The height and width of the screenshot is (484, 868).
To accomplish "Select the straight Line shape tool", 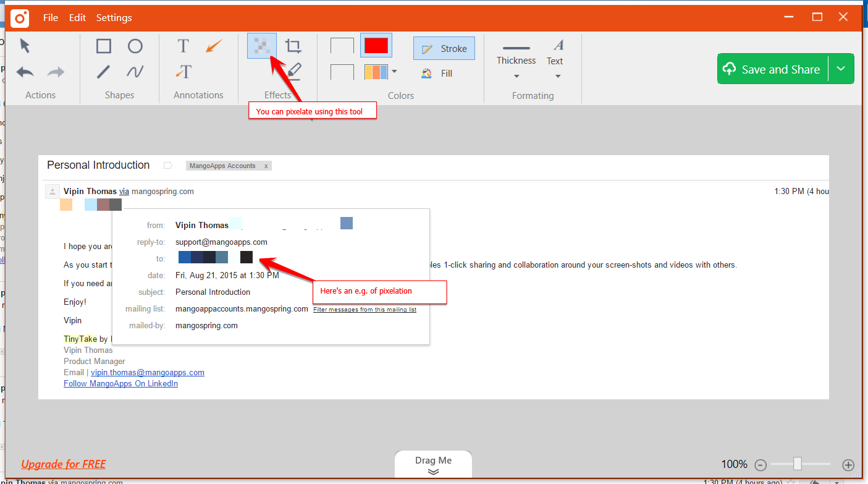I will tap(104, 72).
